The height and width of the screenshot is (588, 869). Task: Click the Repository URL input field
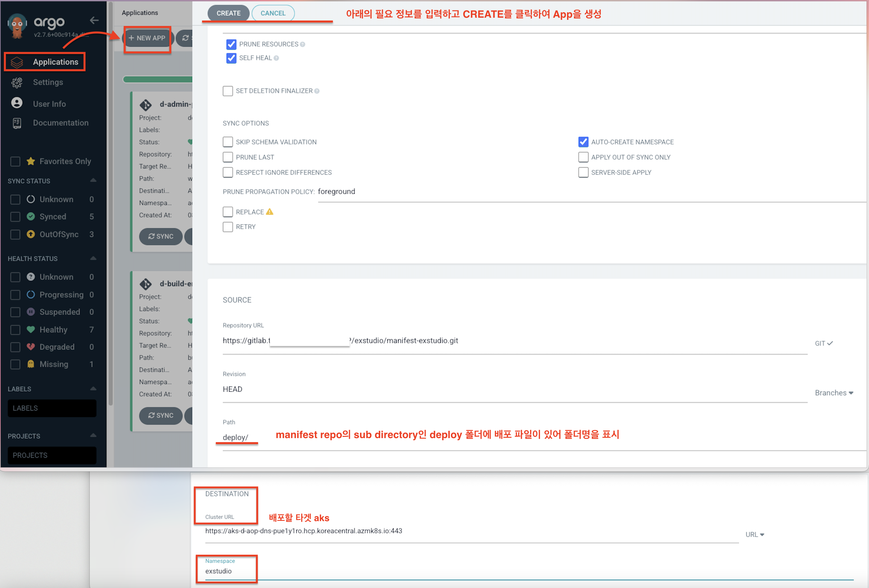click(x=515, y=342)
